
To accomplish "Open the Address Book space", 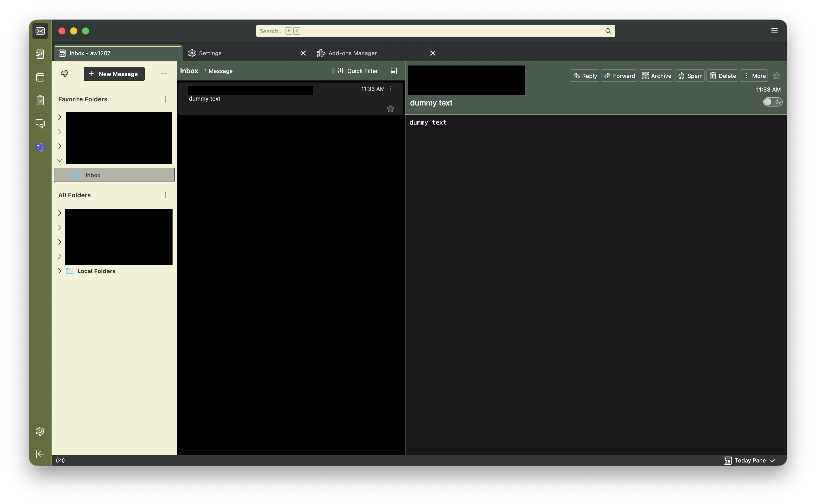I will click(40, 54).
